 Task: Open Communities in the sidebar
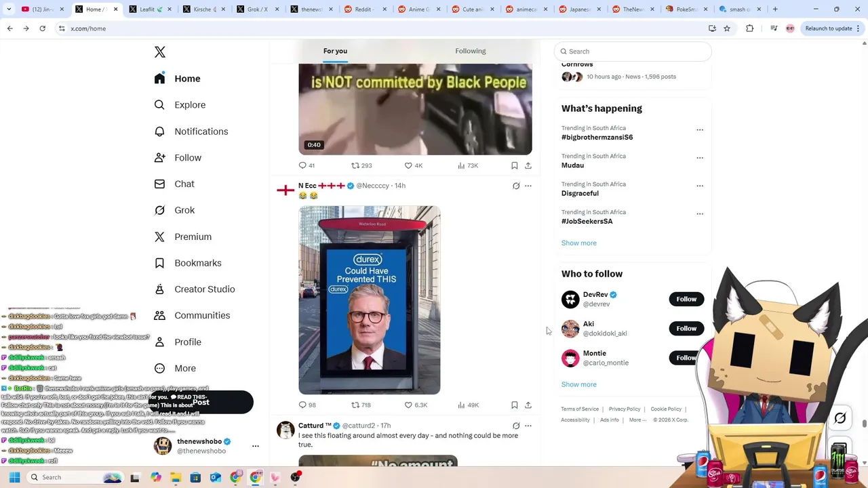point(192,315)
